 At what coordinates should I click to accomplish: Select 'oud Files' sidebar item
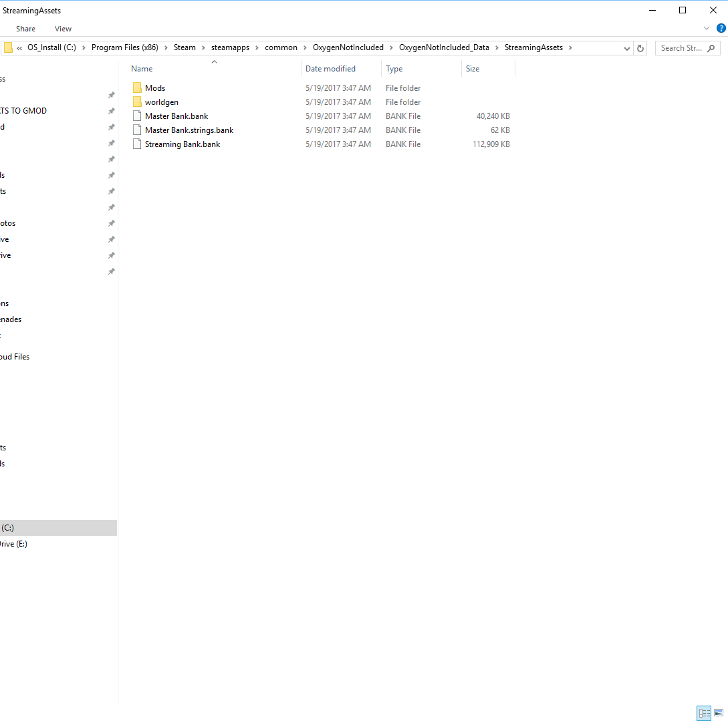(x=15, y=357)
